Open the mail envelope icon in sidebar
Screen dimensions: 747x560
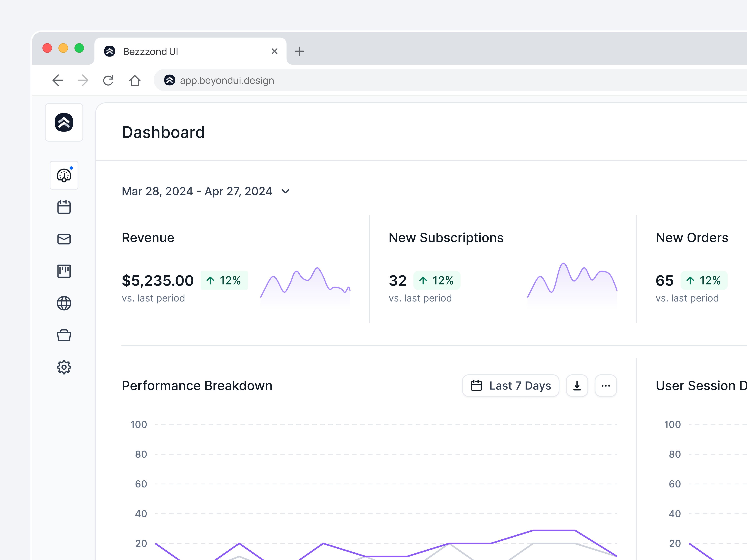coord(64,239)
